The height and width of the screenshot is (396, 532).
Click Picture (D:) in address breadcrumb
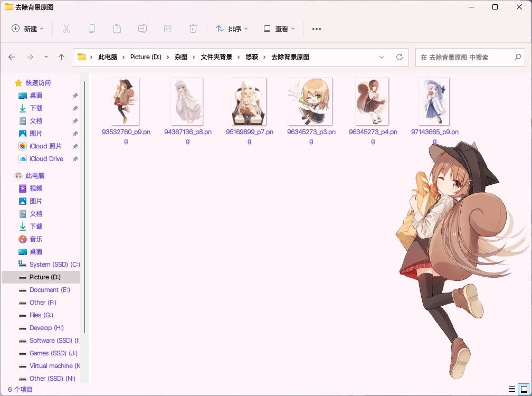tap(146, 57)
